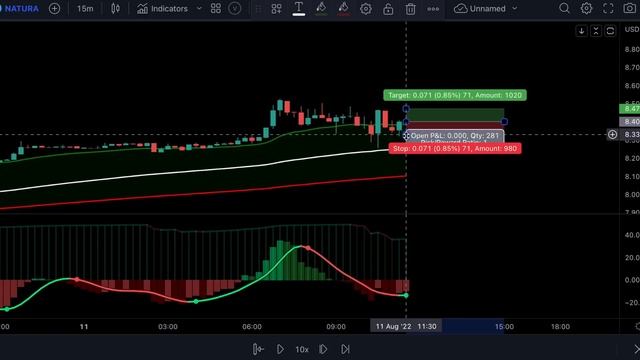The width and height of the screenshot is (640, 360).
Task: Change the 10x replay speed
Action: coord(302,350)
